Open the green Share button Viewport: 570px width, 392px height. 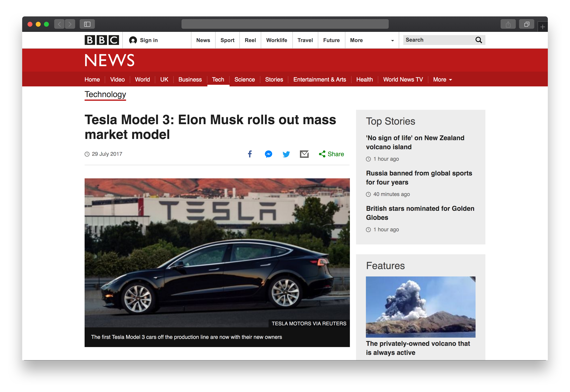pos(331,154)
